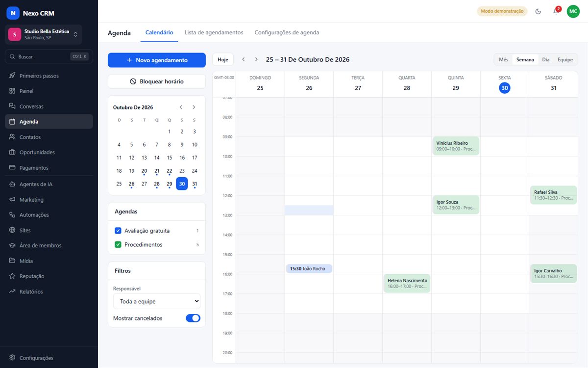Image resolution: width=588 pixels, height=368 pixels.
Task: Click Quarta 28 column header
Action: point(407,84)
